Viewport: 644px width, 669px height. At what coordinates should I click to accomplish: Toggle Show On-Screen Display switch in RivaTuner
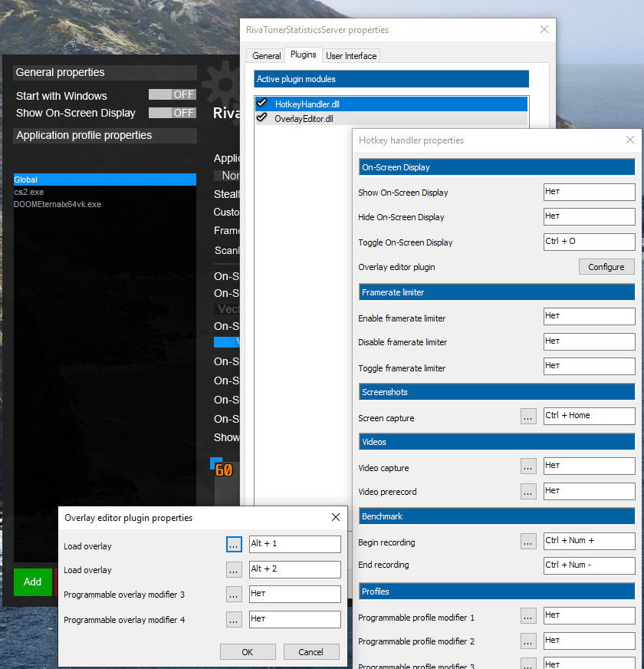(x=172, y=113)
